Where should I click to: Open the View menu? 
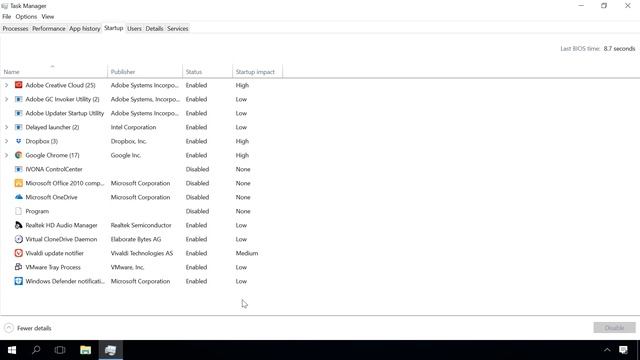[48, 17]
